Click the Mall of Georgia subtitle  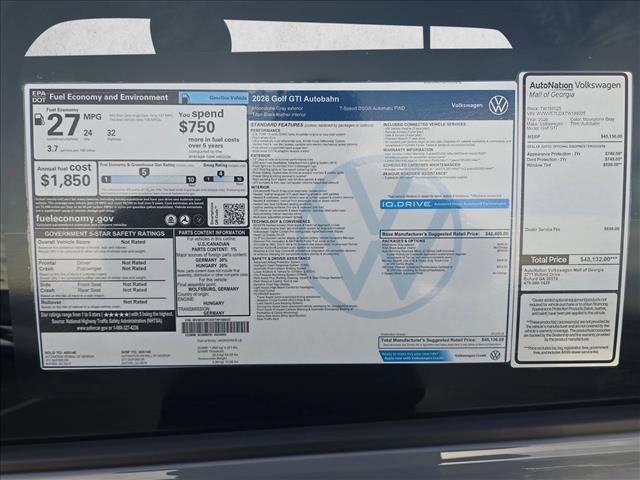click(551, 94)
